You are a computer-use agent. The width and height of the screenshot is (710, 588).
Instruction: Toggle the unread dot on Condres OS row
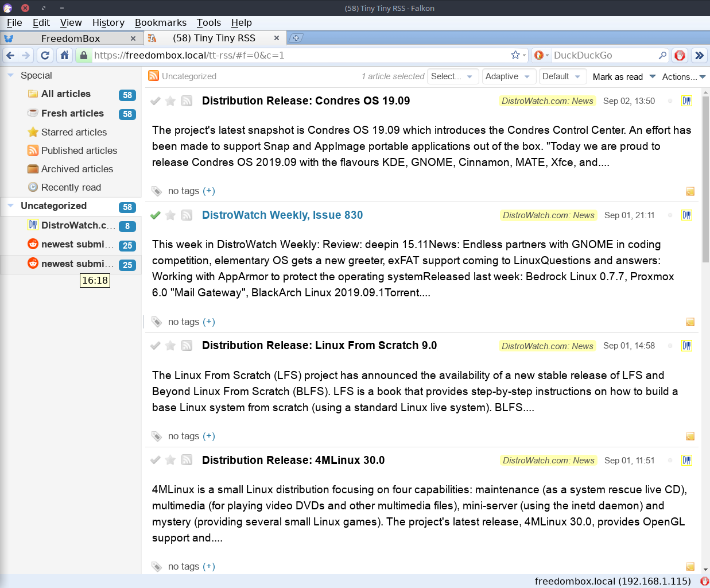[x=670, y=101]
